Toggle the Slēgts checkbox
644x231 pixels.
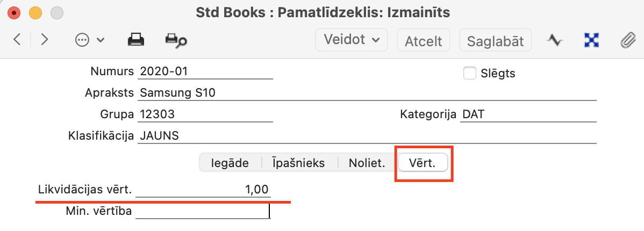[x=470, y=73]
